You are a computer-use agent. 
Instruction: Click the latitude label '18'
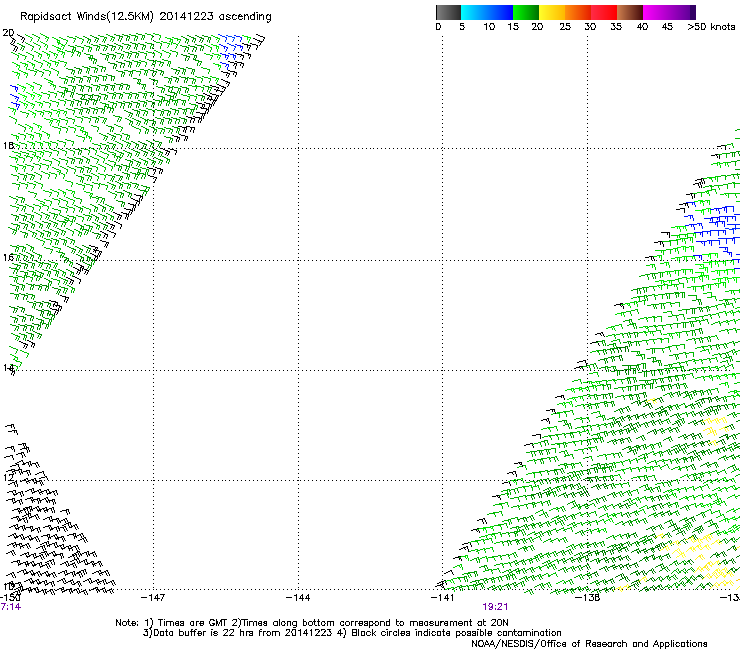click(8, 145)
